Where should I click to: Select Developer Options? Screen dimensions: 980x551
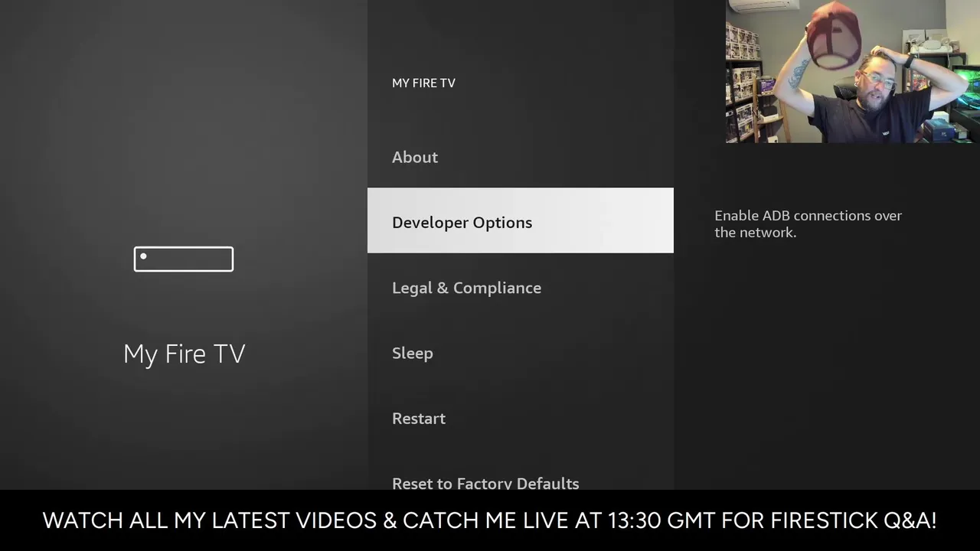pyautogui.click(x=521, y=220)
